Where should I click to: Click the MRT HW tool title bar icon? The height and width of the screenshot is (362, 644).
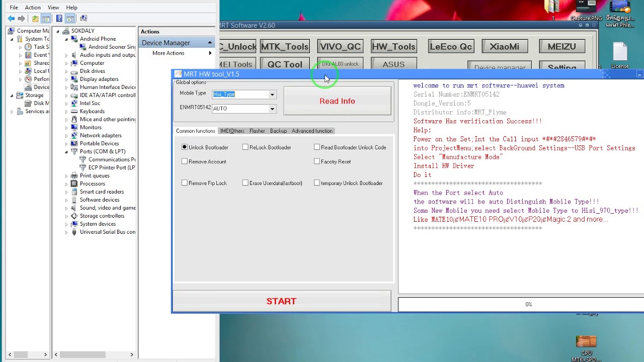click(x=178, y=74)
